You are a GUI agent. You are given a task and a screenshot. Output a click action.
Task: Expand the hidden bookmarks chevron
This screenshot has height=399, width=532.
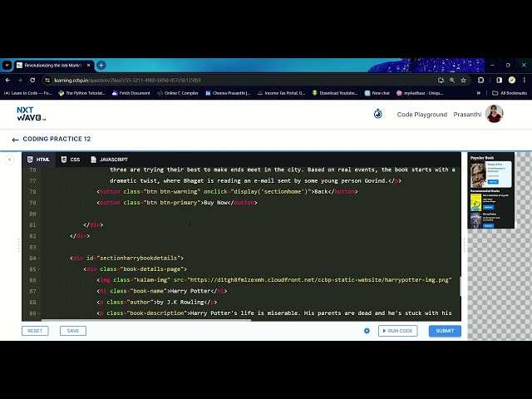click(x=479, y=93)
